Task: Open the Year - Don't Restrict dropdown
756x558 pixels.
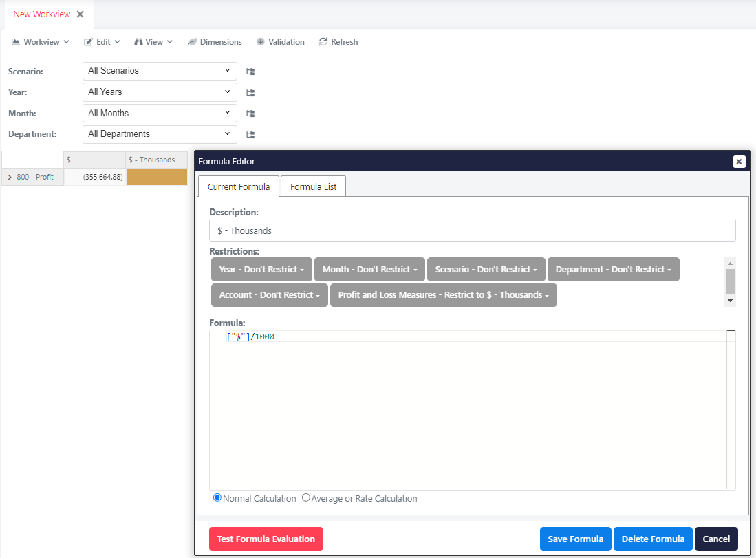Action: coord(261,270)
